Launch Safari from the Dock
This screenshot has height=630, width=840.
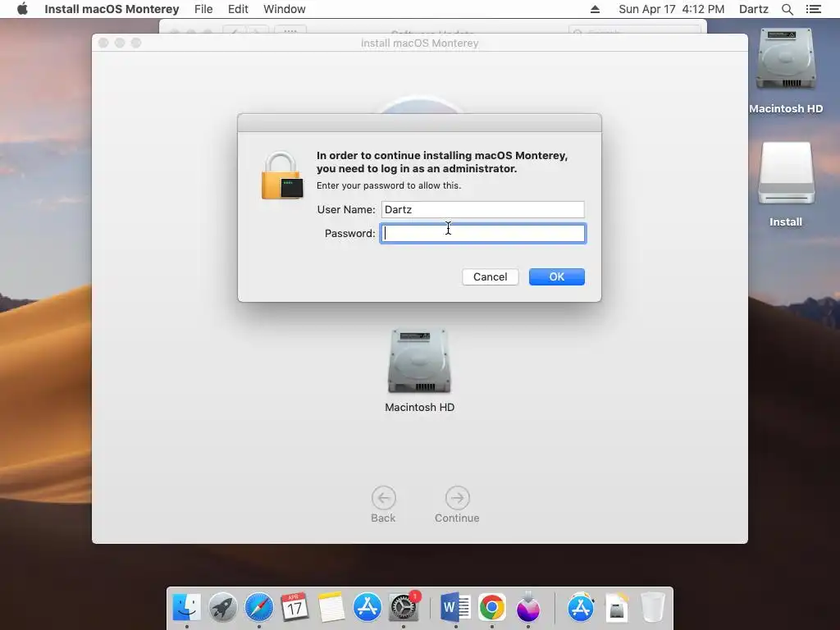(258, 607)
